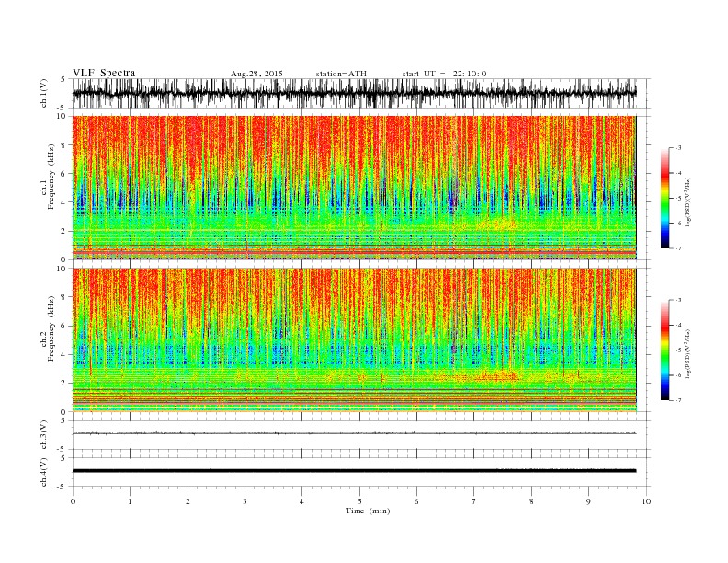Click the ch.2 spectrogram color scale bar
Screen dimensions: 728x563
pos(665,350)
